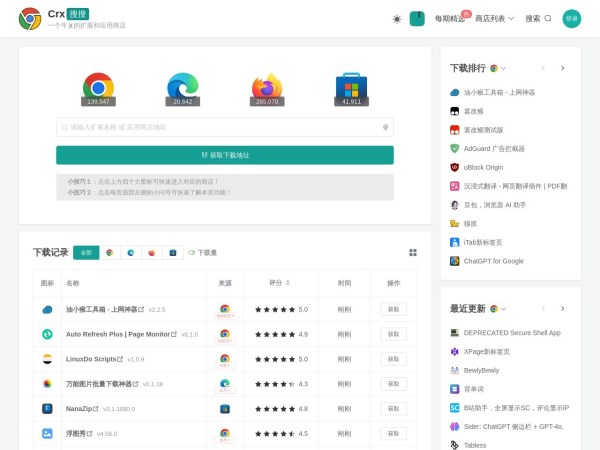Go to next page of 下载排行
The image size is (600, 450).
[562, 68]
